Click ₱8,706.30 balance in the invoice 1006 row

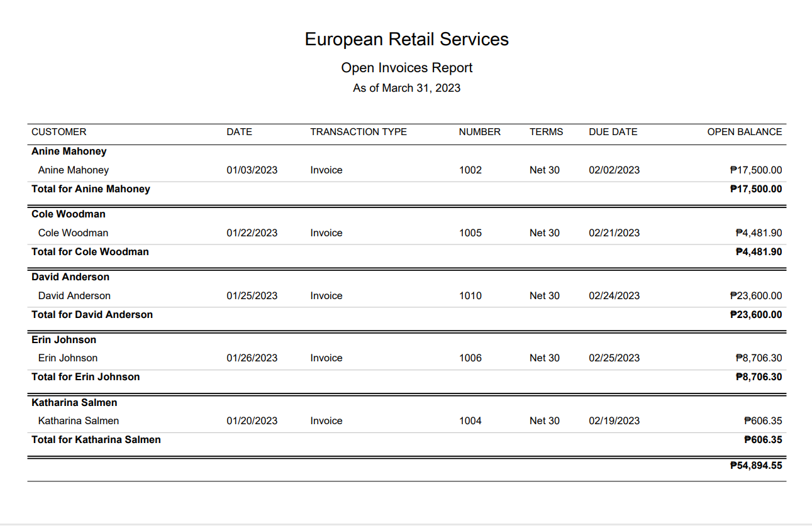pos(759,358)
